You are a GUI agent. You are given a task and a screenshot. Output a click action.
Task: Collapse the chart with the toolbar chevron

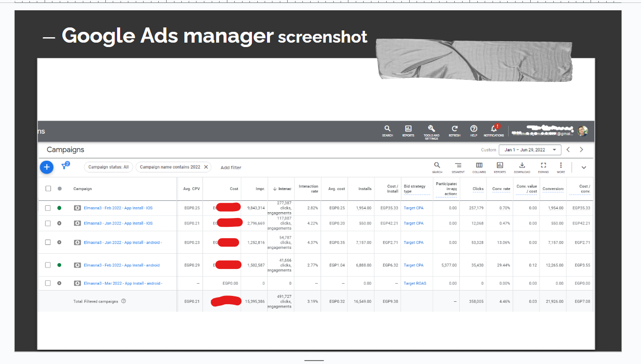584,168
